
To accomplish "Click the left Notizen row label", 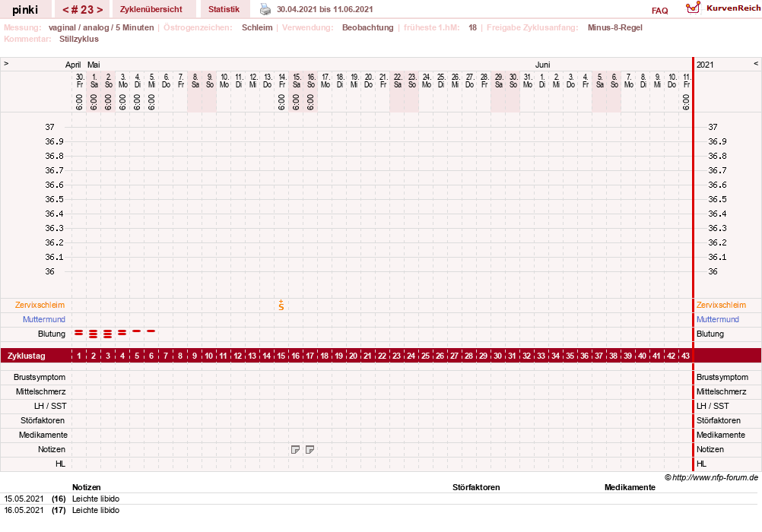I will point(52,450).
